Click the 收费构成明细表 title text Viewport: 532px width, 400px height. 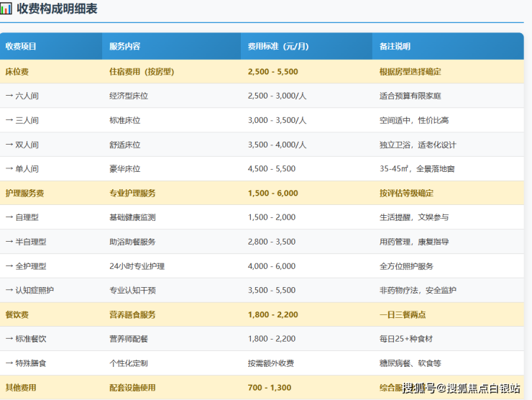click(x=57, y=9)
